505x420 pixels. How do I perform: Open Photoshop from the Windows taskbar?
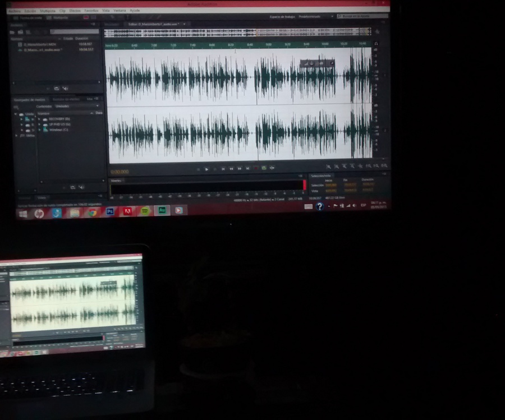(x=110, y=211)
